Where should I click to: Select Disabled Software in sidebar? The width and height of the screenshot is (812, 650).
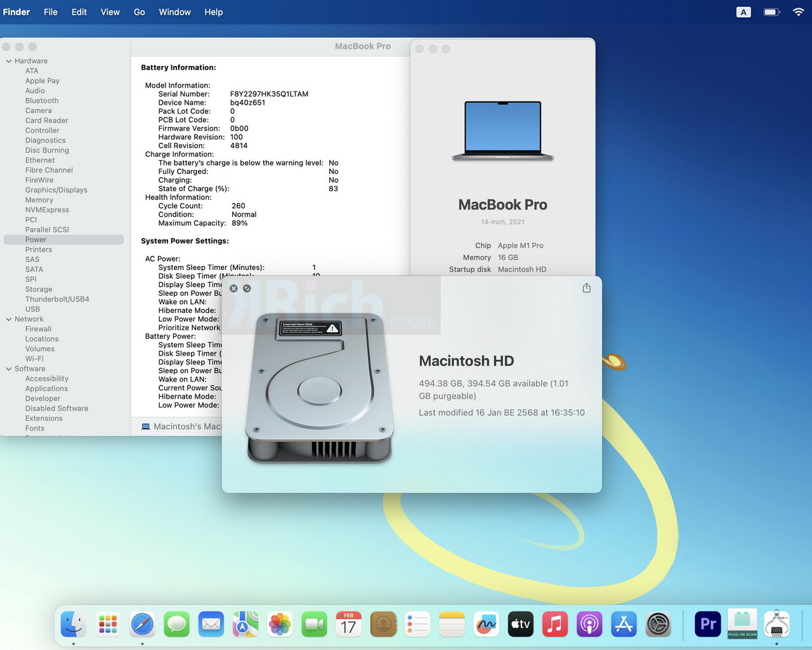point(57,408)
